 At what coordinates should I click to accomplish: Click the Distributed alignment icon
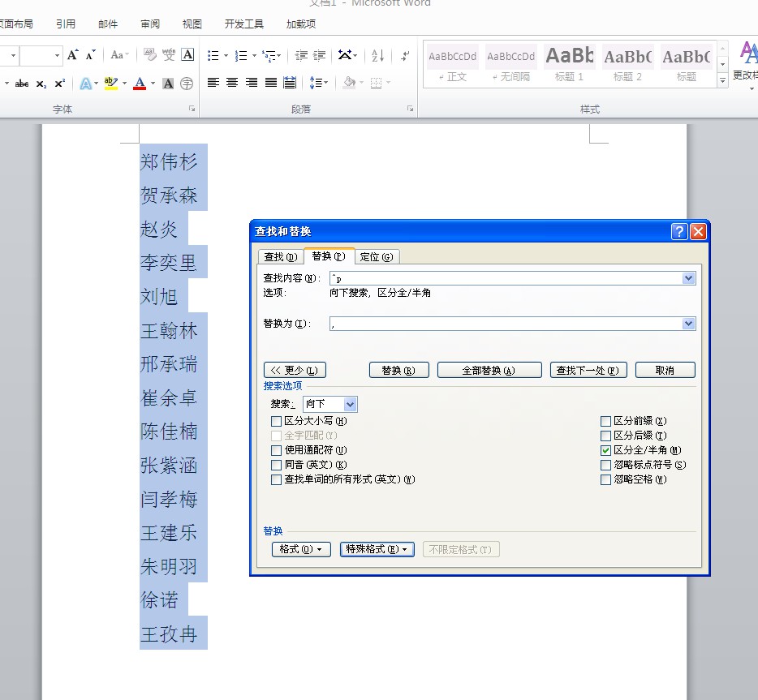290,83
